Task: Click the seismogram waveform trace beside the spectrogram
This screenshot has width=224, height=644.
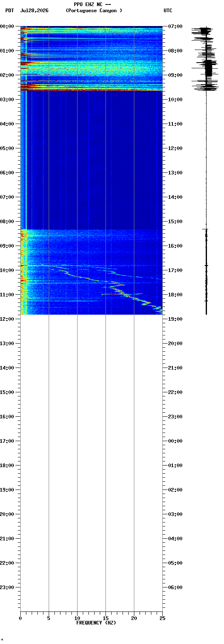Action: click(x=206, y=171)
